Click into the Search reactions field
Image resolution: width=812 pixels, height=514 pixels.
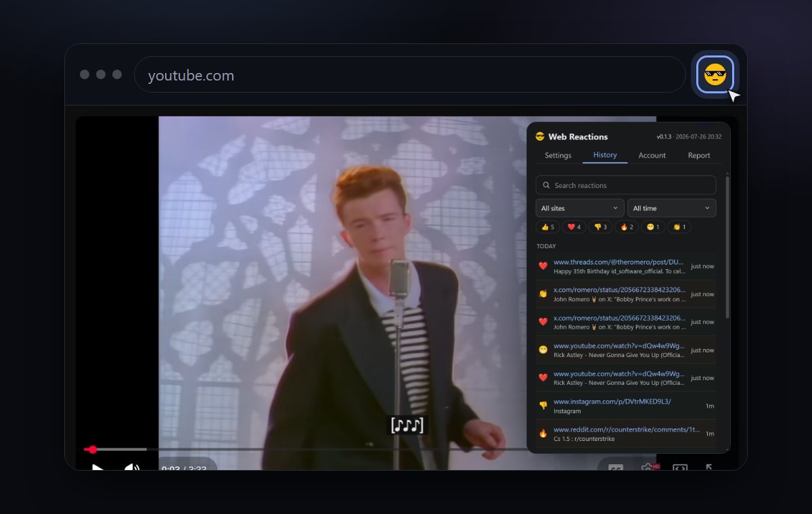click(x=626, y=185)
